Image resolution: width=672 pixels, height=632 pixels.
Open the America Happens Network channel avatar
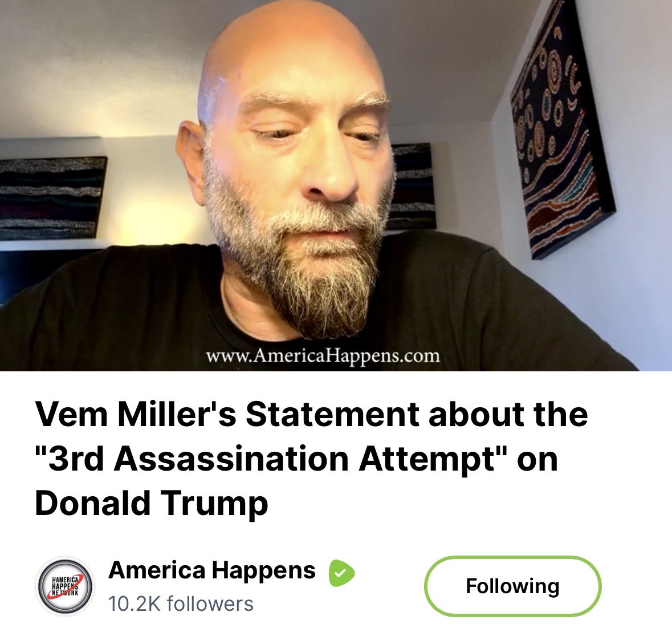[x=65, y=586]
